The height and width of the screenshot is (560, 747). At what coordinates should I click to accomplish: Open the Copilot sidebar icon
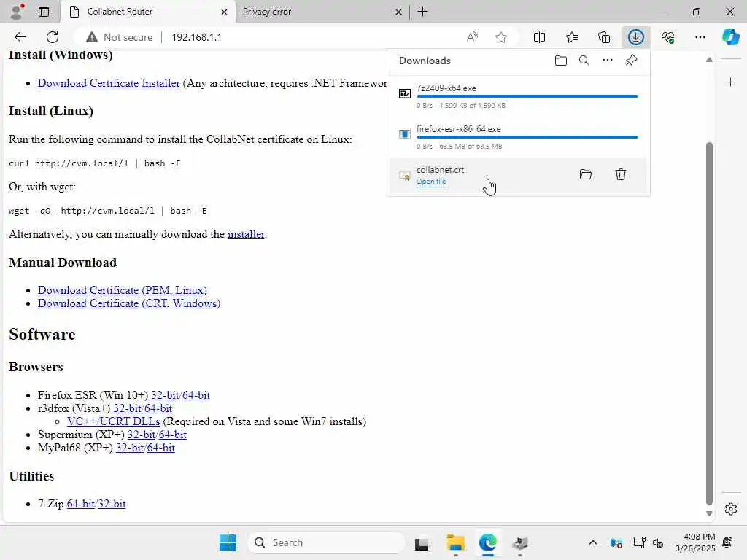click(730, 37)
